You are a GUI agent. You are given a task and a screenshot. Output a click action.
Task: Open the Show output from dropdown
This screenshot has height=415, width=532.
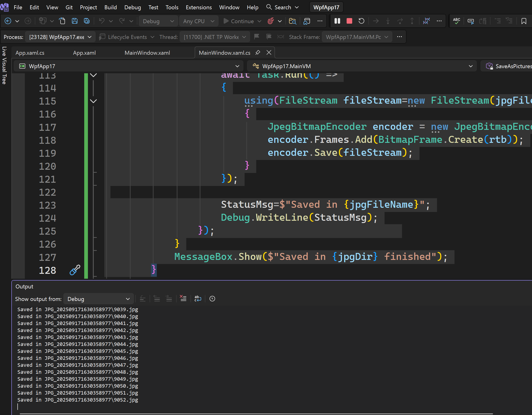pyautogui.click(x=98, y=299)
